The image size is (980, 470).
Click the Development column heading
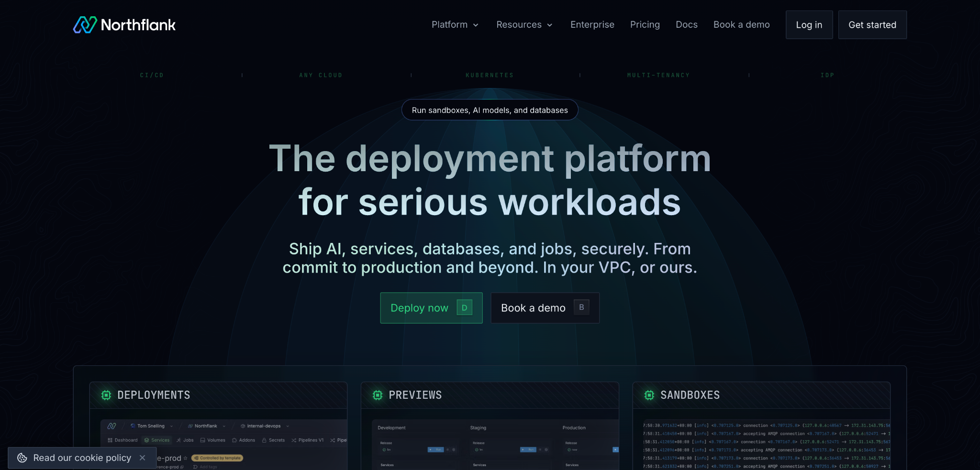[x=391, y=428]
